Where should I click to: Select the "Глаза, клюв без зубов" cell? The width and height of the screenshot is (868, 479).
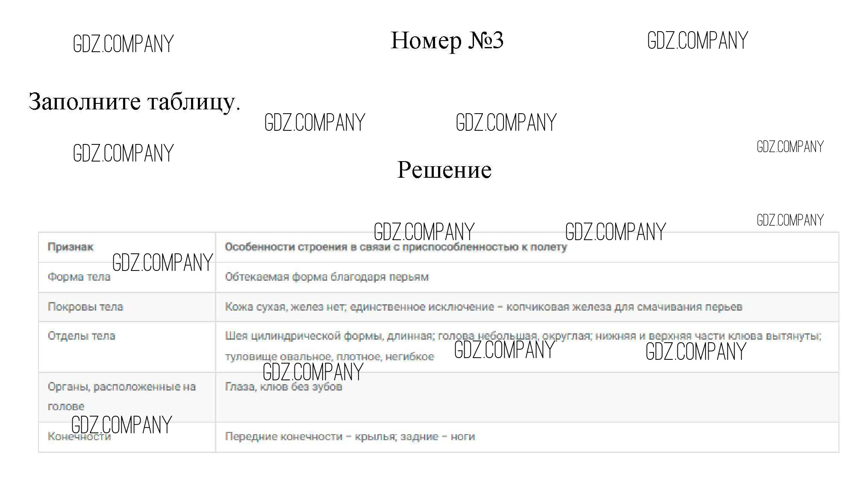pos(283,387)
